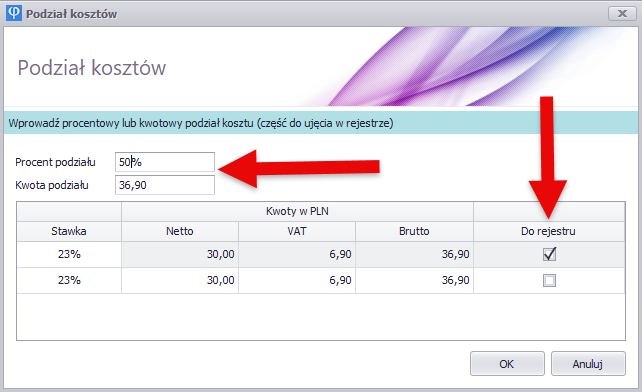The height and width of the screenshot is (392, 642).
Task: Click the Brutto column header
Action: tap(414, 231)
